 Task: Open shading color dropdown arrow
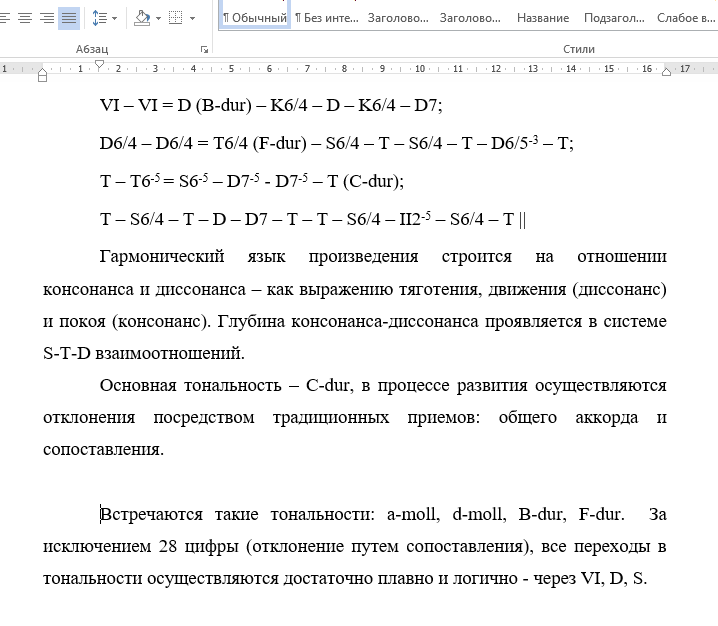(158, 18)
